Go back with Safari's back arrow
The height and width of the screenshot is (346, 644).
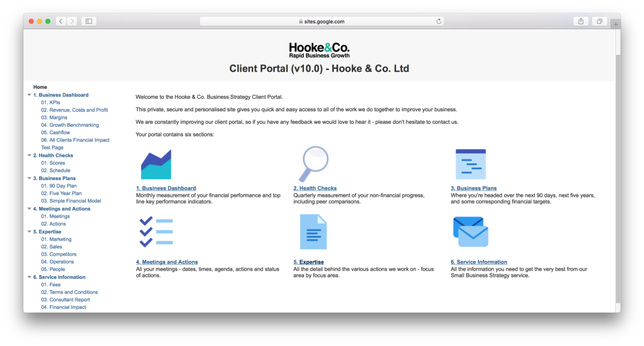61,21
